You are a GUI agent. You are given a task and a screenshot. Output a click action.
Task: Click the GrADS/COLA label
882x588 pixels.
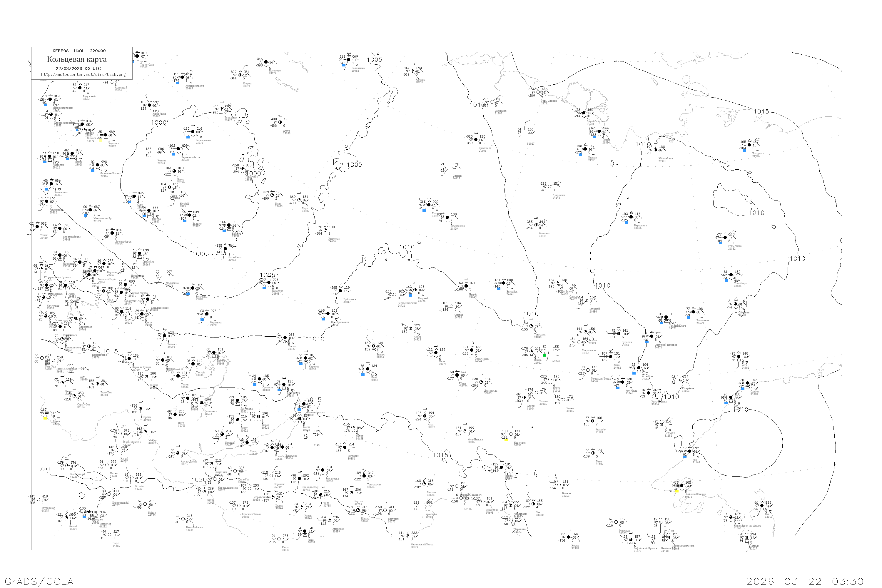coord(39,581)
